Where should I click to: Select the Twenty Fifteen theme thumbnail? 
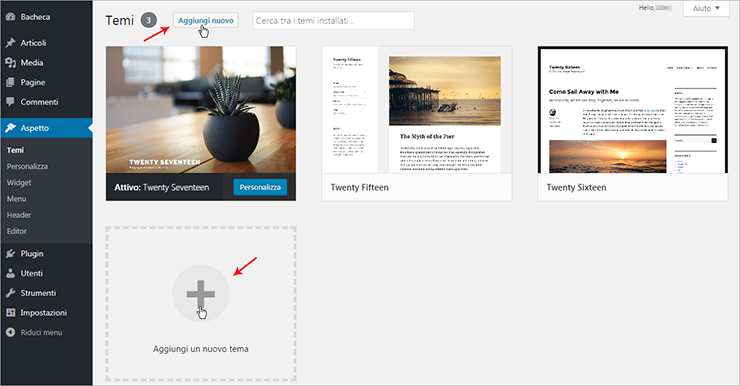pyautogui.click(x=417, y=109)
